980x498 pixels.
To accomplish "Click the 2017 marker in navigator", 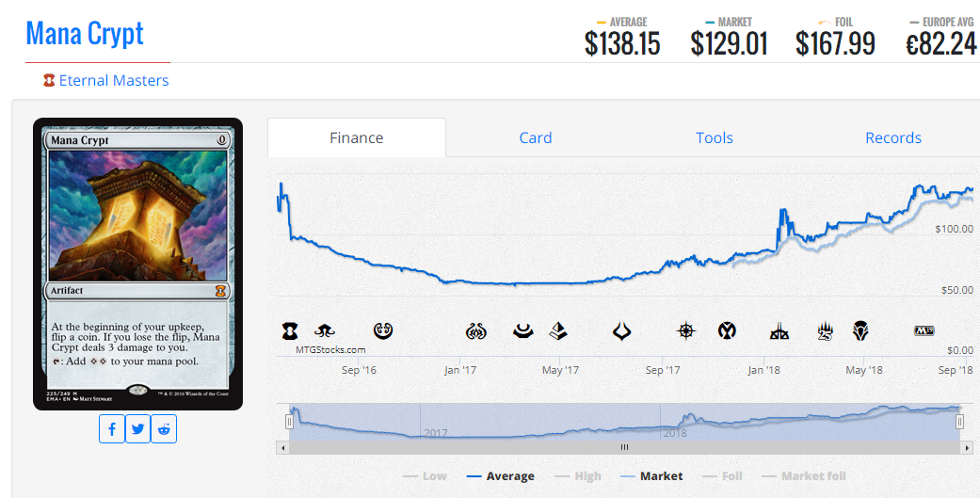I will tap(436, 433).
